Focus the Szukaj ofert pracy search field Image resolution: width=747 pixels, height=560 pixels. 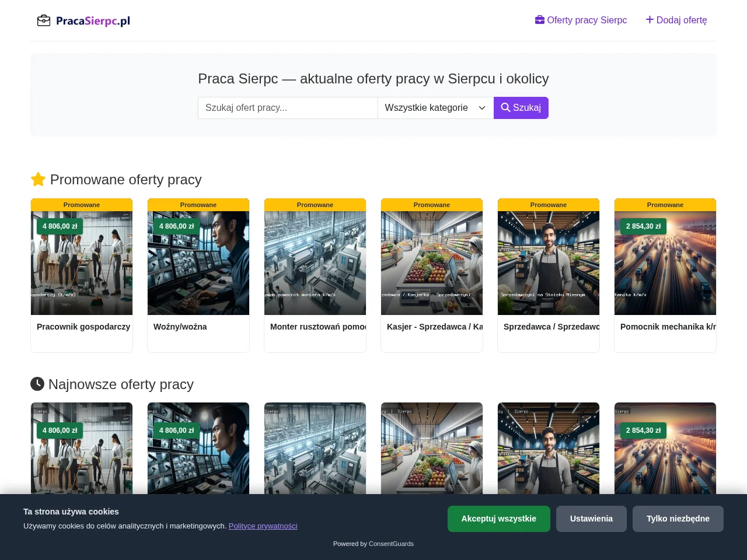point(288,108)
